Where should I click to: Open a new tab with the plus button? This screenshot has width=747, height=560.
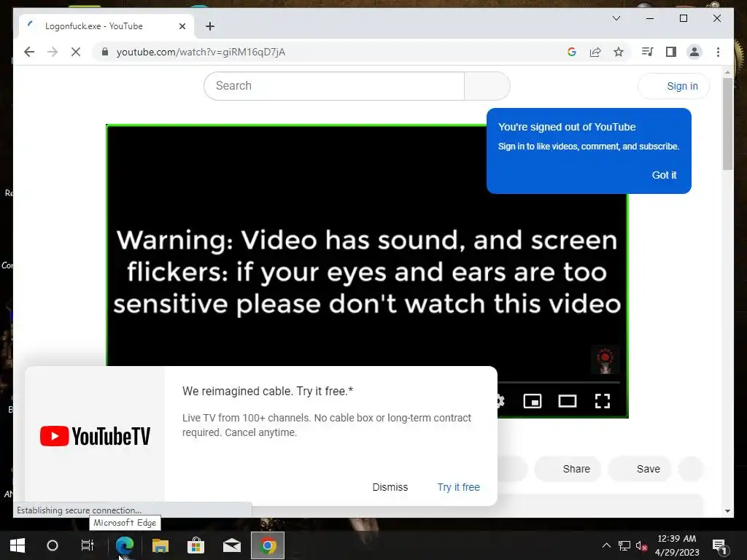click(x=209, y=26)
